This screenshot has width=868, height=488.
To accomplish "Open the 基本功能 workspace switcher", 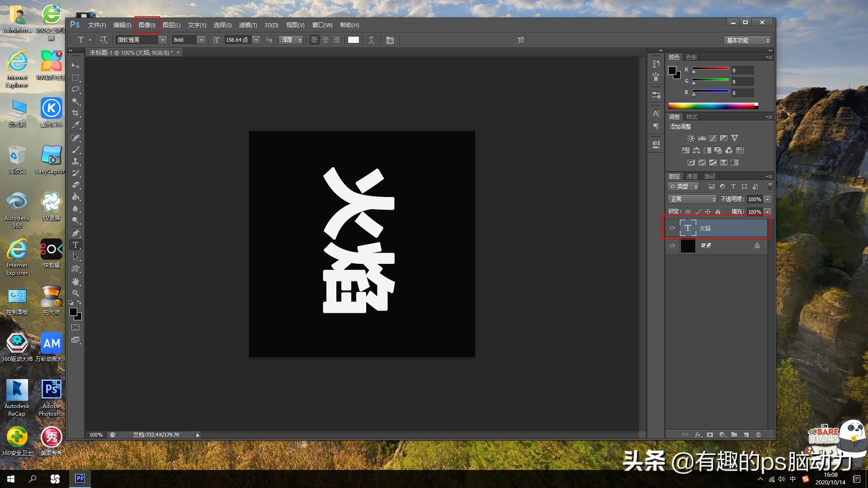I will pyautogui.click(x=747, y=41).
